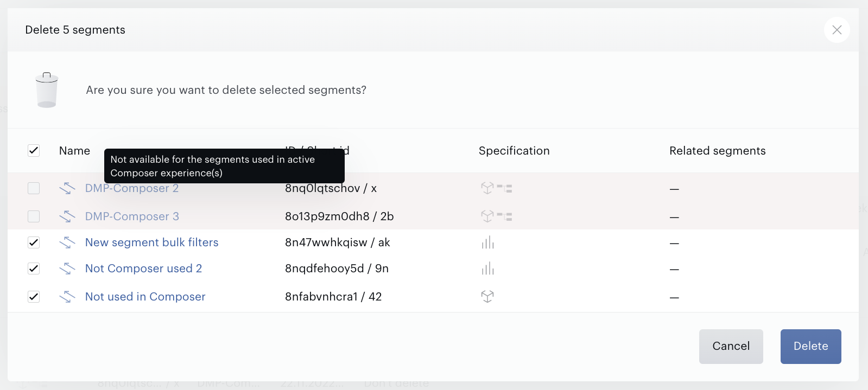
Task: Open the New segment bulk filters link
Action: [152, 242]
